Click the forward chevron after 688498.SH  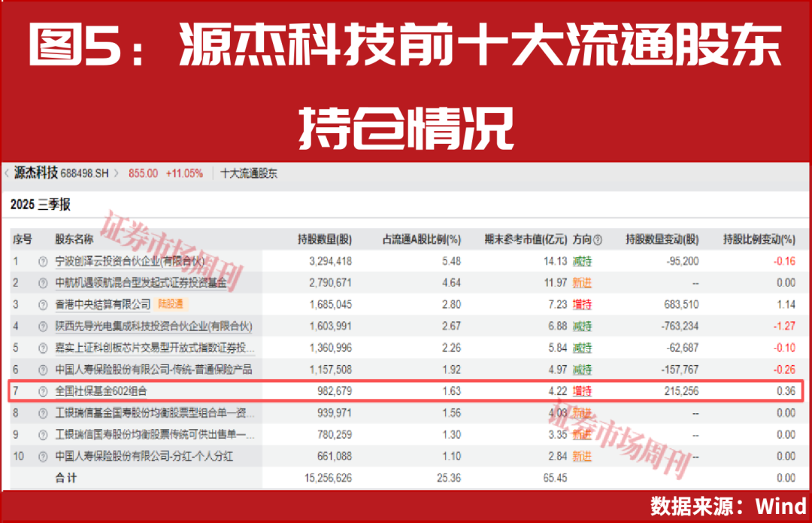[119, 172]
